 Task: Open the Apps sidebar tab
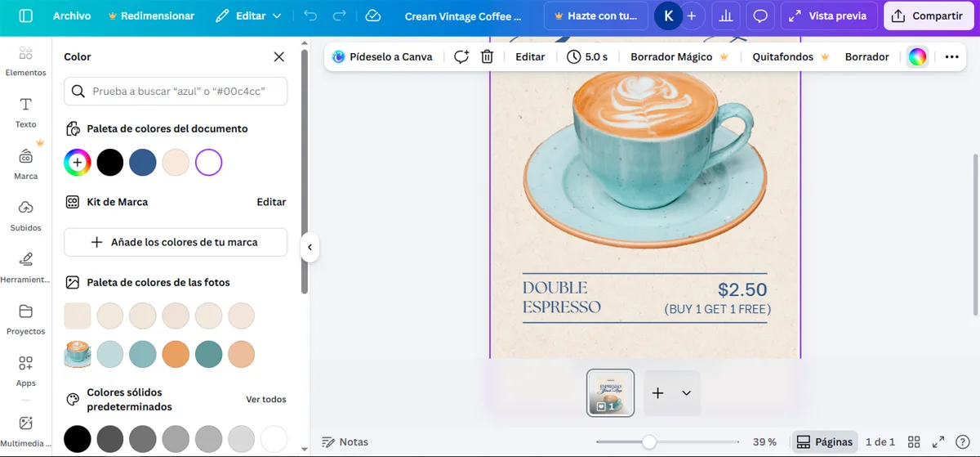(26, 371)
